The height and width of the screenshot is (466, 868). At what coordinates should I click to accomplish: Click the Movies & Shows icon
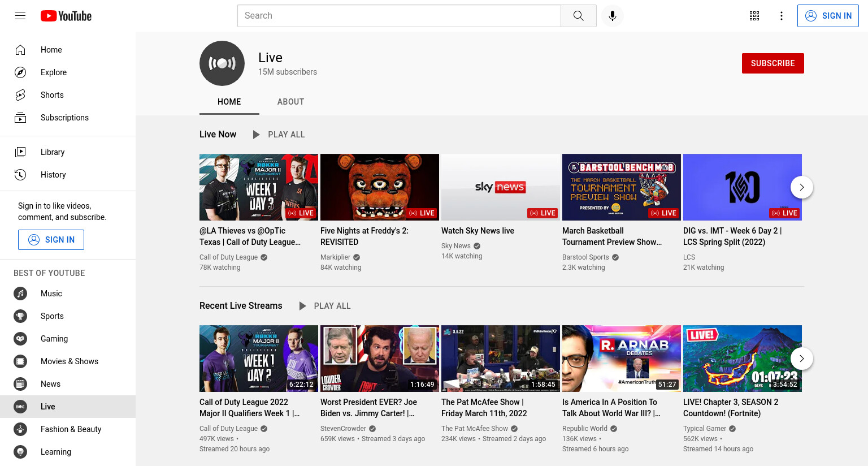[x=20, y=361]
